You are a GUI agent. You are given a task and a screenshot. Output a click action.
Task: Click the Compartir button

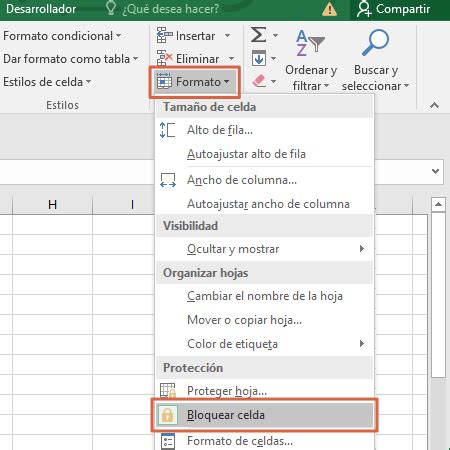click(394, 9)
